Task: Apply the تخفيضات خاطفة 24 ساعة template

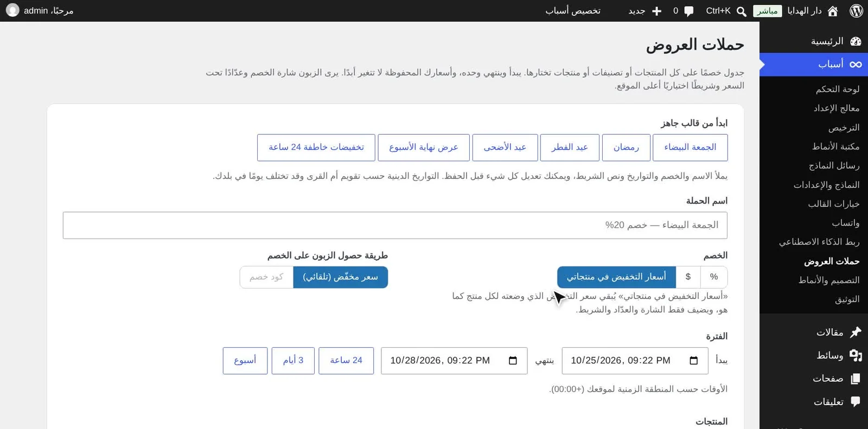Action: coord(316,148)
